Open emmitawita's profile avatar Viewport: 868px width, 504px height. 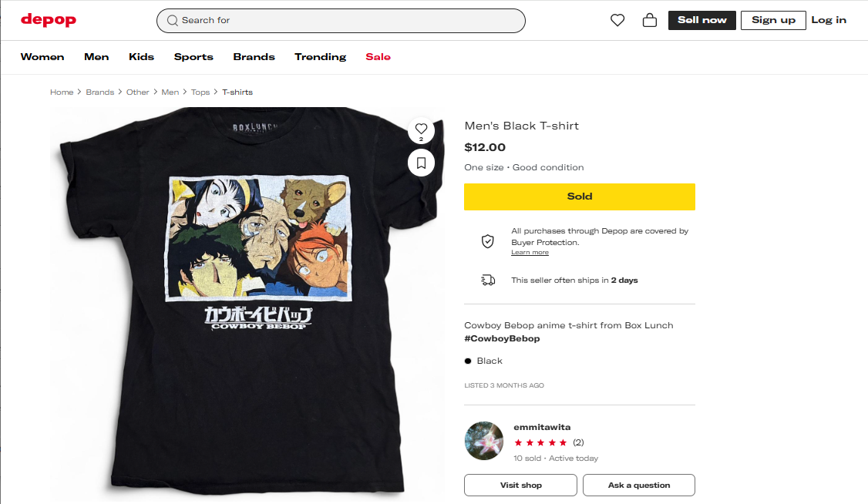pyautogui.click(x=484, y=441)
